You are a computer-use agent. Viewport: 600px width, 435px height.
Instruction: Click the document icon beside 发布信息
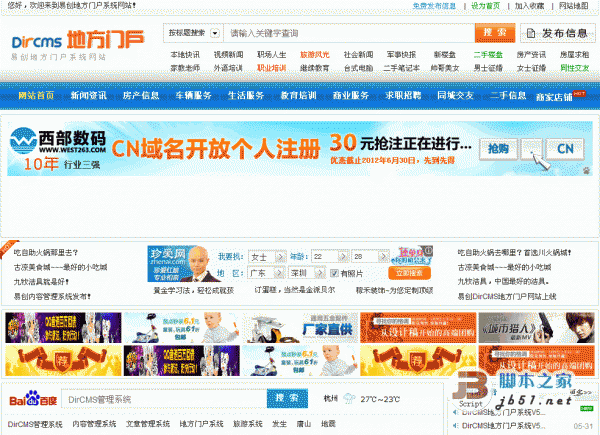point(531,33)
